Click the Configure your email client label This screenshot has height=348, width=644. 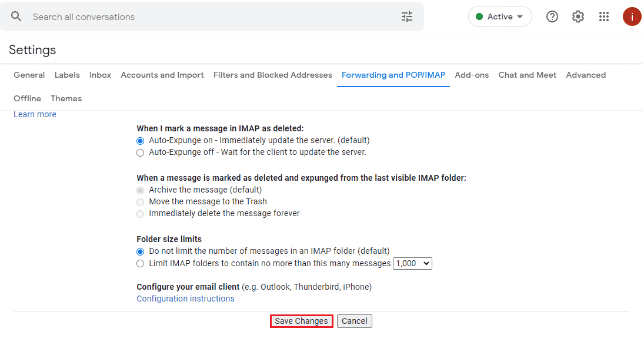point(188,287)
